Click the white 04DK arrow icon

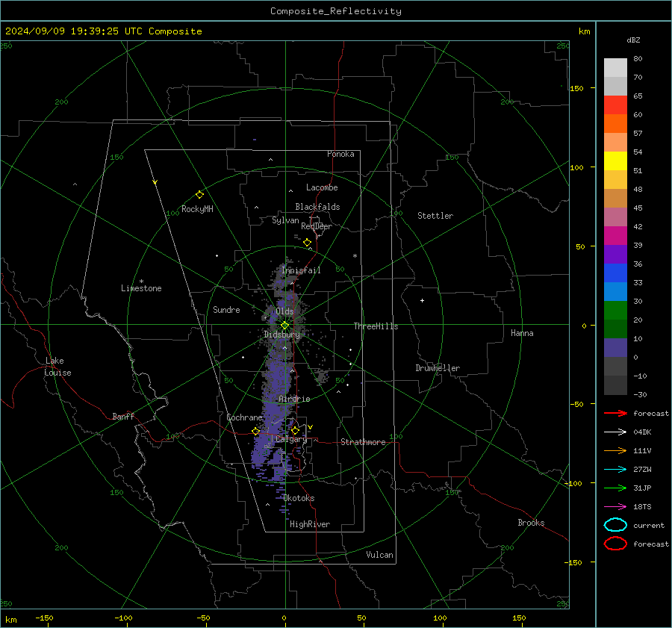tap(615, 432)
